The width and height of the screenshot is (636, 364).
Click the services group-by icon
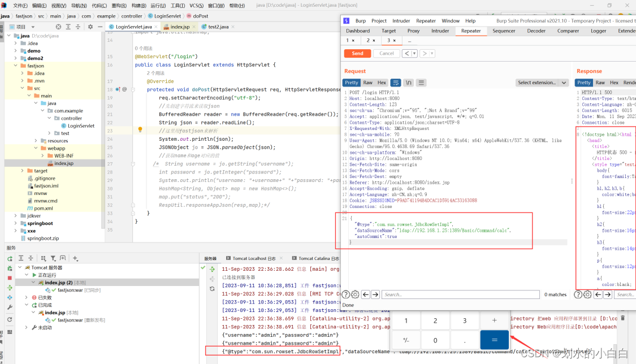(44, 258)
